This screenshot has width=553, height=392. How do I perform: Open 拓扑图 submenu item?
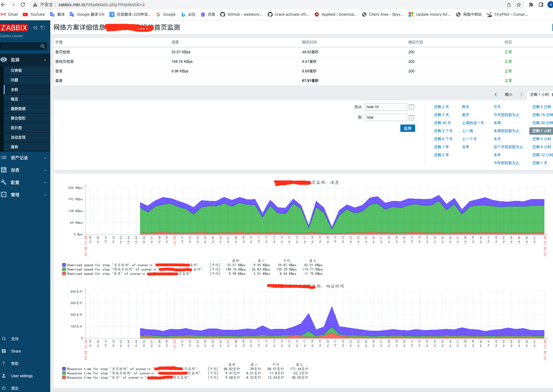[16, 128]
